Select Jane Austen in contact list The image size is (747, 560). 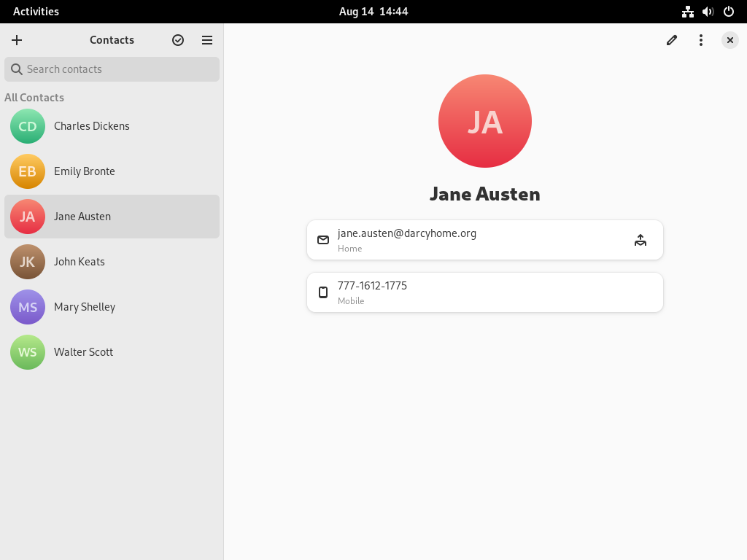coord(112,217)
